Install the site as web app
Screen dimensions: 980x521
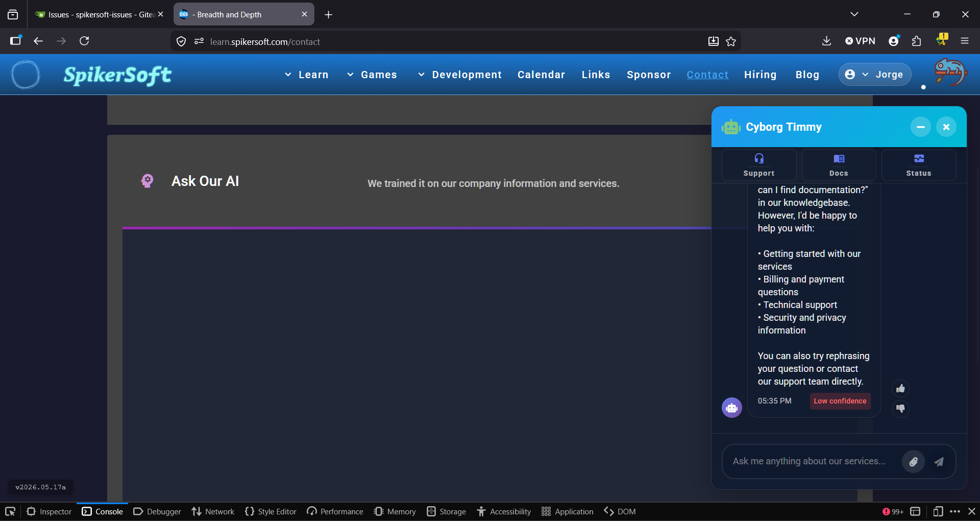click(713, 41)
